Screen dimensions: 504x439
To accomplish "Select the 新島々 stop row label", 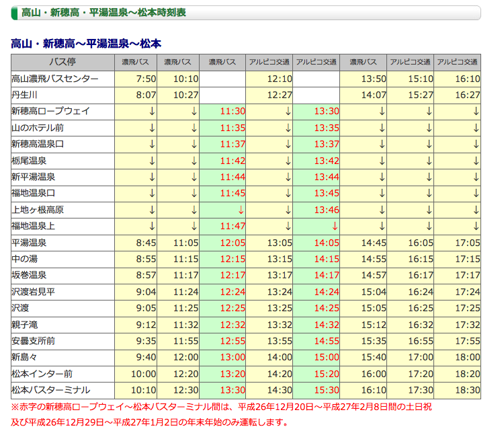I will (x=26, y=357).
